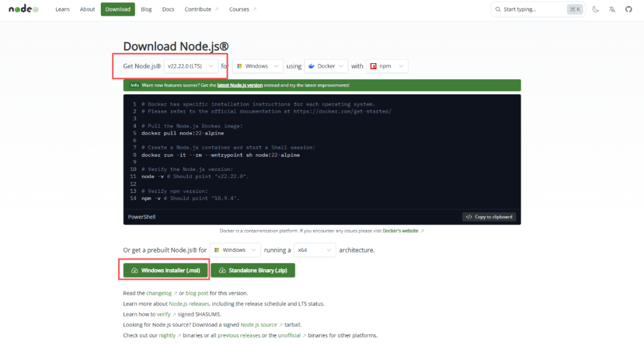The width and height of the screenshot is (644, 346).
Task: Download the Windows Installer (.msi)
Action: point(166,270)
